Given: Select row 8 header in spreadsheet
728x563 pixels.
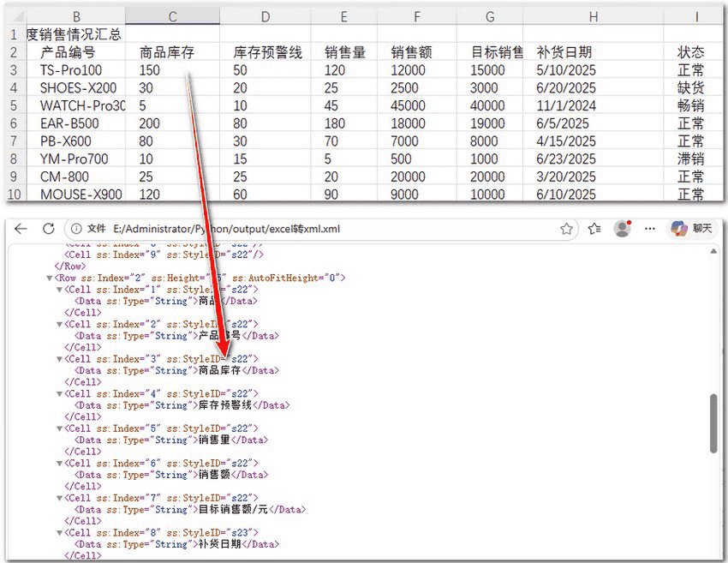Looking at the screenshot, I should [14, 159].
